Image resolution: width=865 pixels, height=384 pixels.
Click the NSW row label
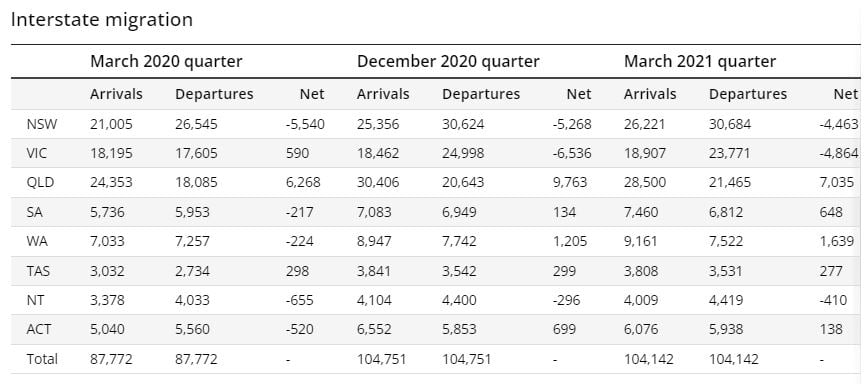[x=41, y=124]
